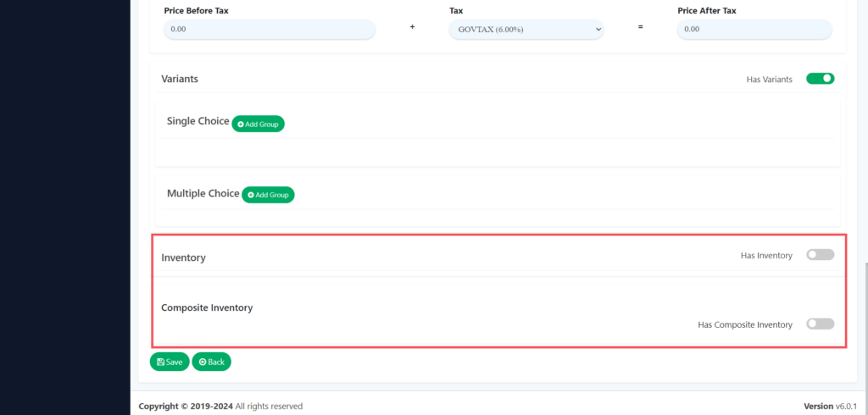Click the chevron arrow in Tax selector
868x415 pixels.
click(598, 29)
